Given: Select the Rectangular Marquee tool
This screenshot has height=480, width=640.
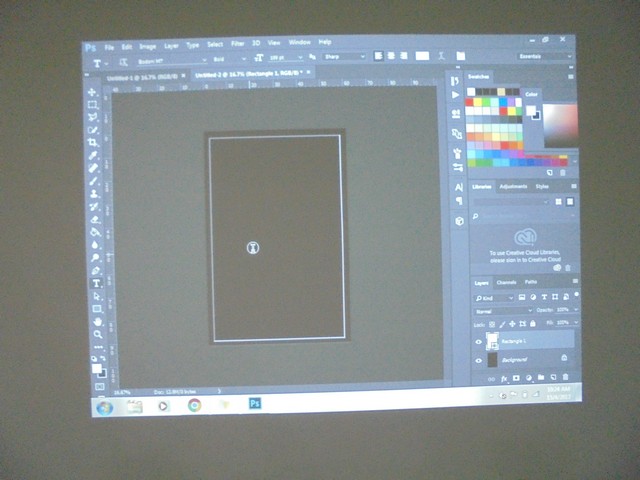Looking at the screenshot, I should pyautogui.click(x=92, y=105).
